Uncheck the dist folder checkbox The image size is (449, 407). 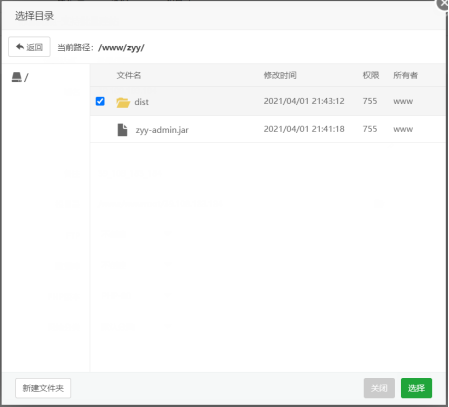tap(100, 101)
